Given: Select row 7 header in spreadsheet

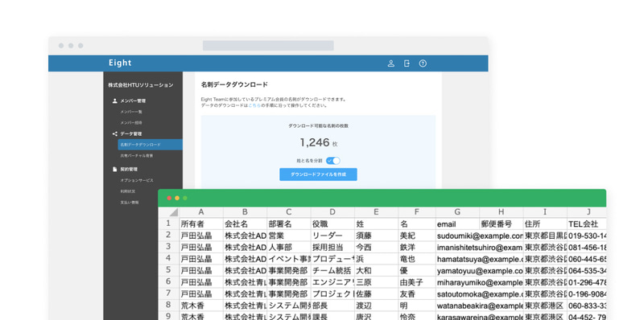Looking at the screenshot, I should [x=168, y=293].
